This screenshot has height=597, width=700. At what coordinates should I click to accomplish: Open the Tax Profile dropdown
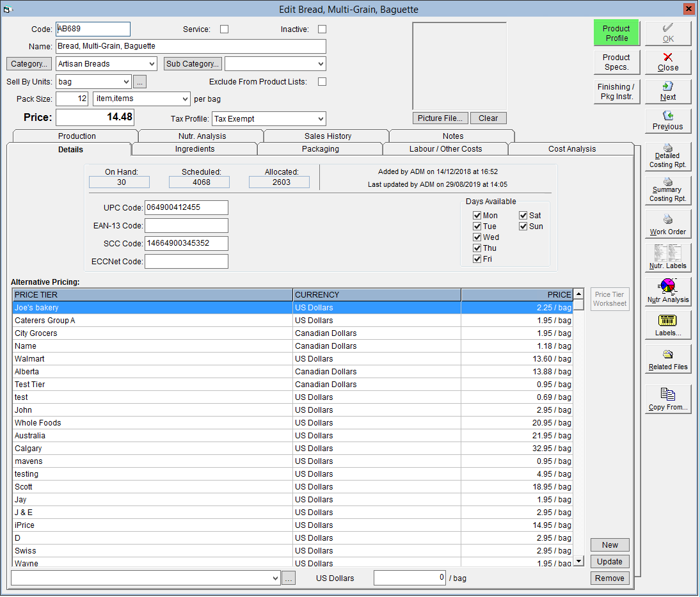pos(321,119)
